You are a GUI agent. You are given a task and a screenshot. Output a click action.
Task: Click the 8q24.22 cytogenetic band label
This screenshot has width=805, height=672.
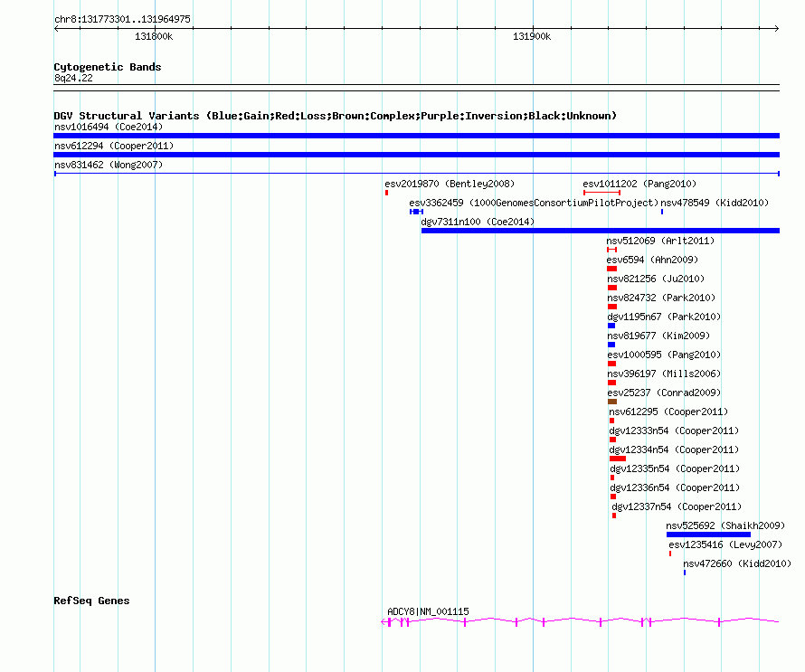73,78
